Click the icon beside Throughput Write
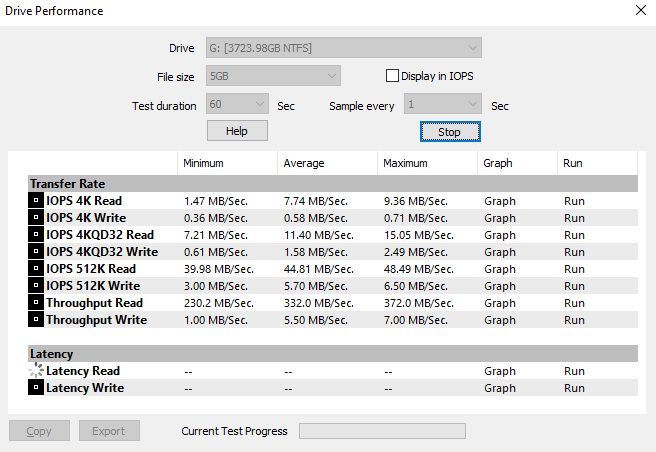 tap(36, 320)
